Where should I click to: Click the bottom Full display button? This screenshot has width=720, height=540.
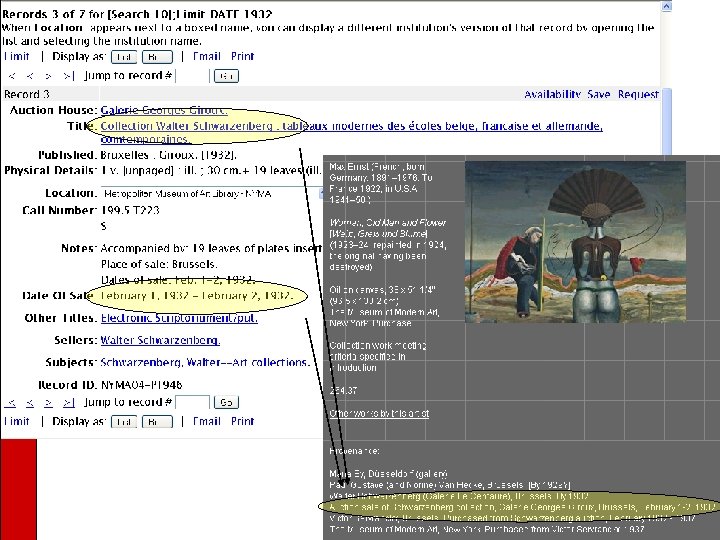(x=124, y=422)
